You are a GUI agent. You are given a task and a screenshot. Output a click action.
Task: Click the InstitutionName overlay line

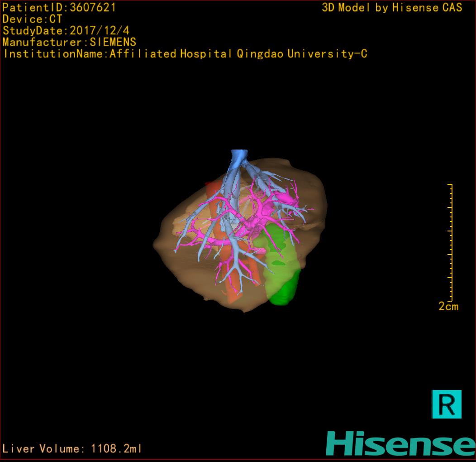coord(185,54)
